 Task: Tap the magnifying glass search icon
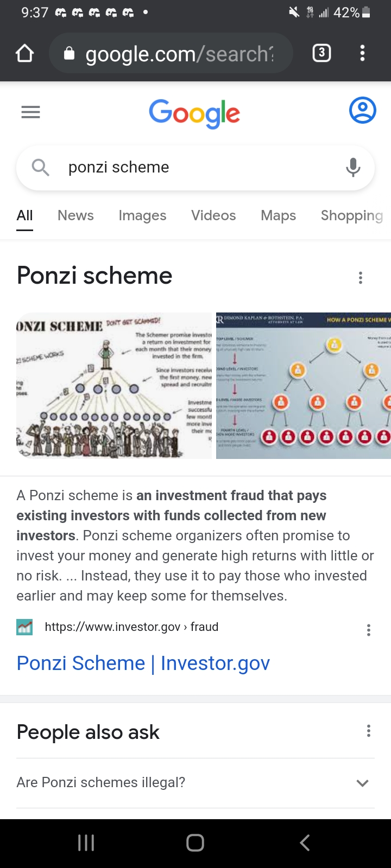[41, 167]
